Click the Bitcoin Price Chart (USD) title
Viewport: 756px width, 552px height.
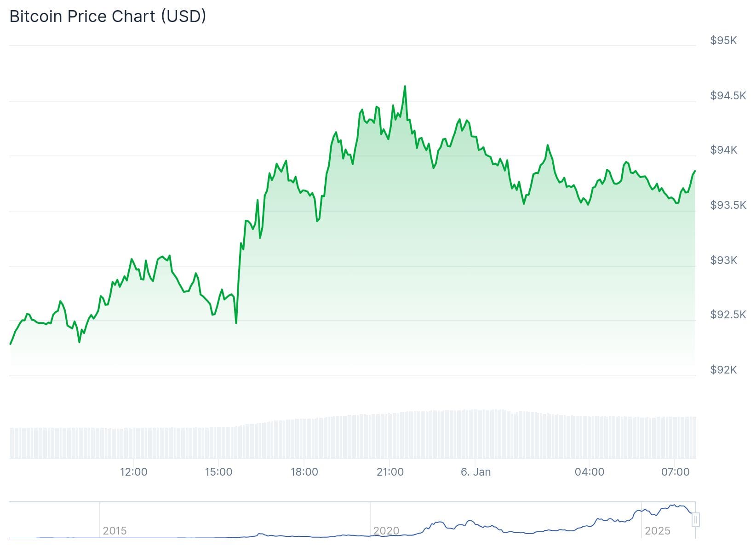pyautogui.click(x=108, y=17)
